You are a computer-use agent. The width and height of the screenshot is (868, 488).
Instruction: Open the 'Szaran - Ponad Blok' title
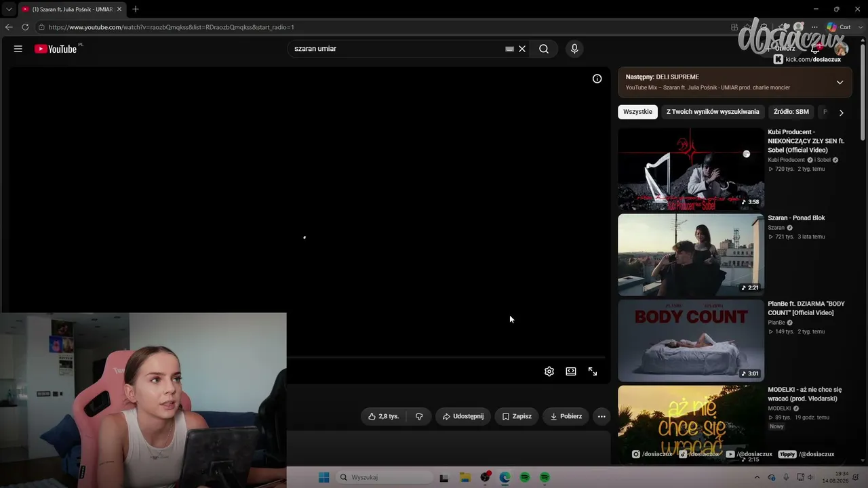[x=796, y=218]
